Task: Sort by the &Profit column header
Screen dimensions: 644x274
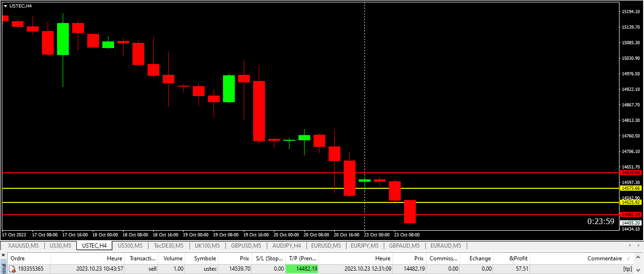Action: pyautogui.click(x=511, y=258)
